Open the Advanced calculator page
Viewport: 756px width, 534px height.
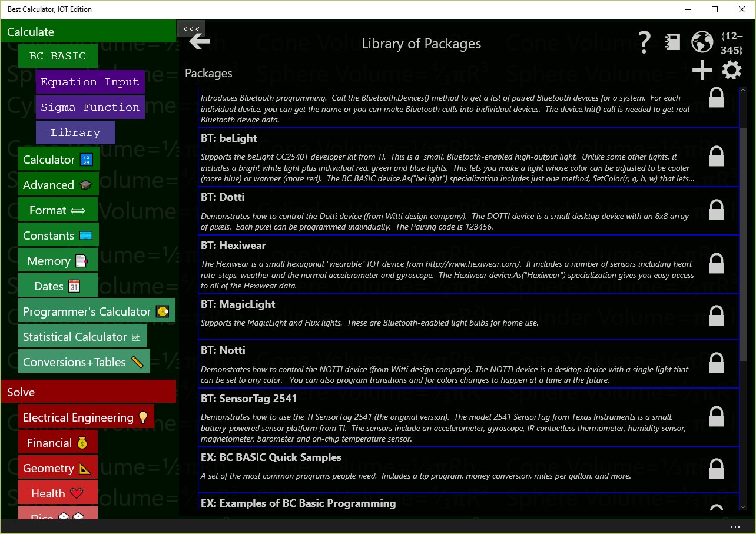click(58, 185)
